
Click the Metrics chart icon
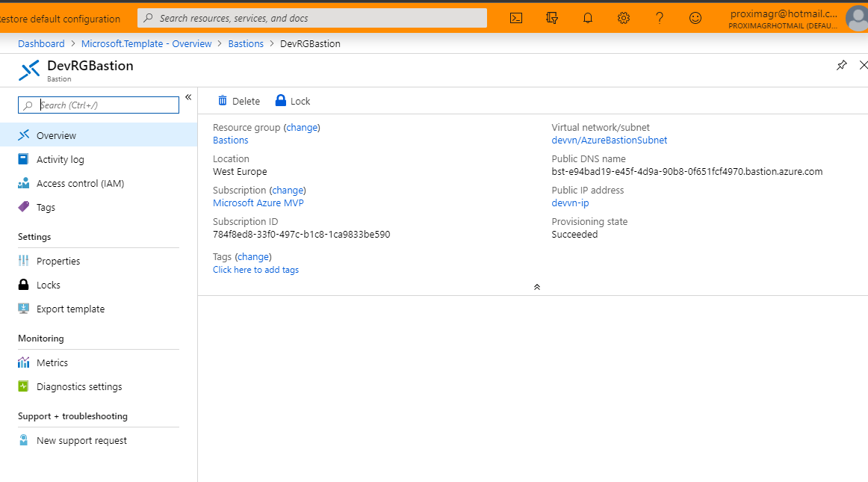pos(23,362)
